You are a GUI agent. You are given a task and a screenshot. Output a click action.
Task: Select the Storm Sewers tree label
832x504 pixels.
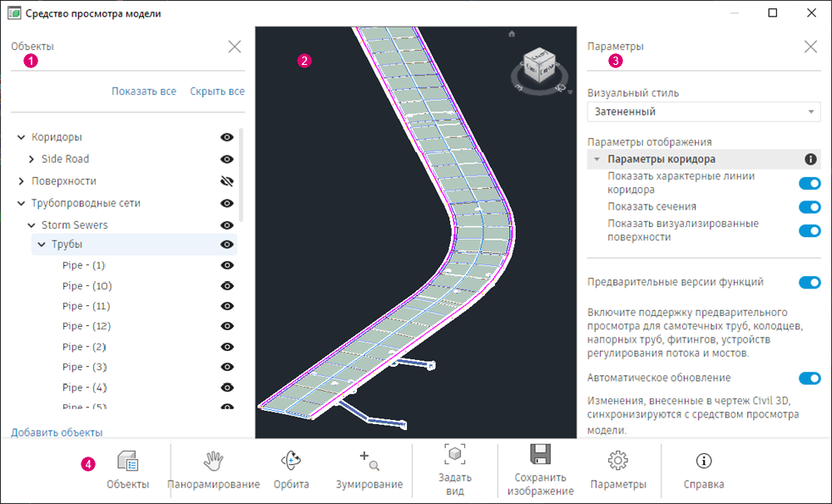(75, 225)
